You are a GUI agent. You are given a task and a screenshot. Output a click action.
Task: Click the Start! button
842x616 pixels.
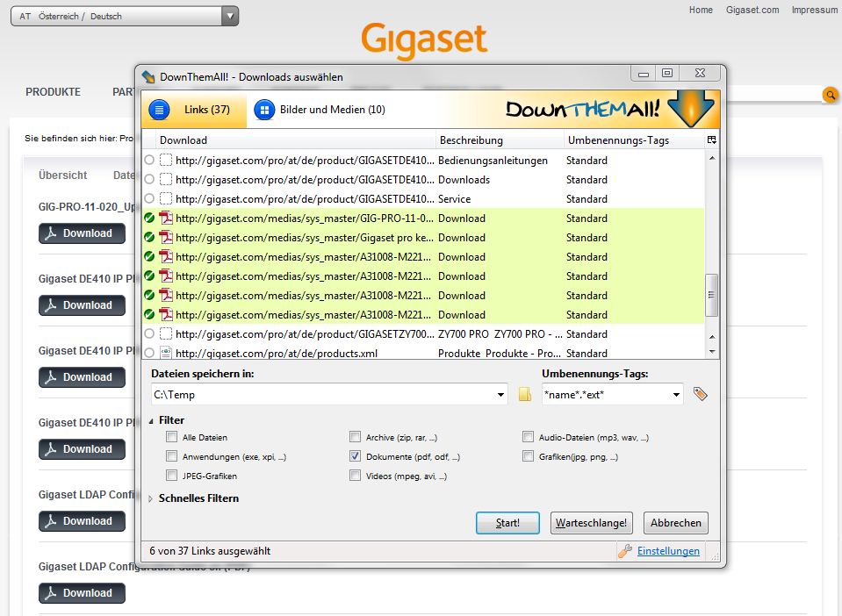click(507, 523)
